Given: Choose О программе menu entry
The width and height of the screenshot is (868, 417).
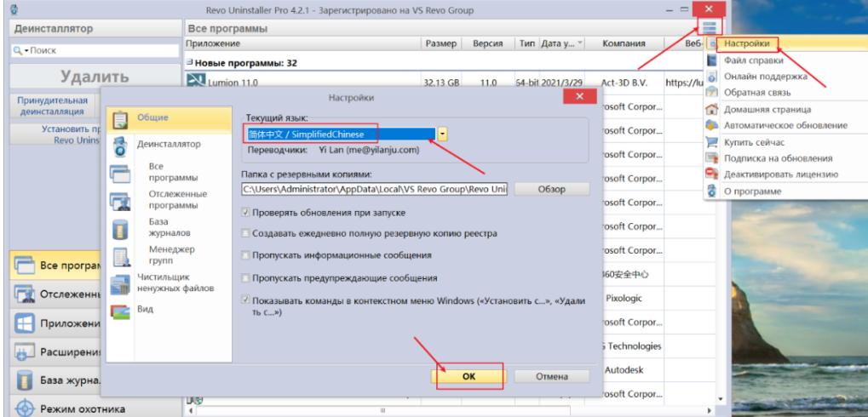Looking at the screenshot, I should 752,191.
